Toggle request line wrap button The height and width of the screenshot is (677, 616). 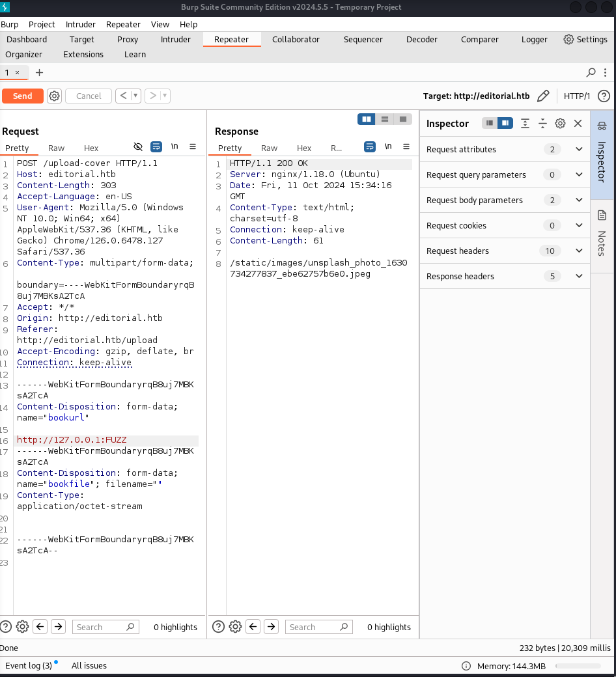(156, 147)
